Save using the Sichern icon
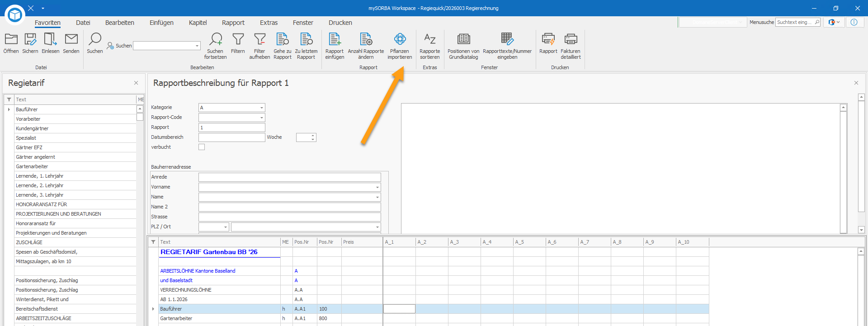The width and height of the screenshot is (868, 326). tap(30, 43)
